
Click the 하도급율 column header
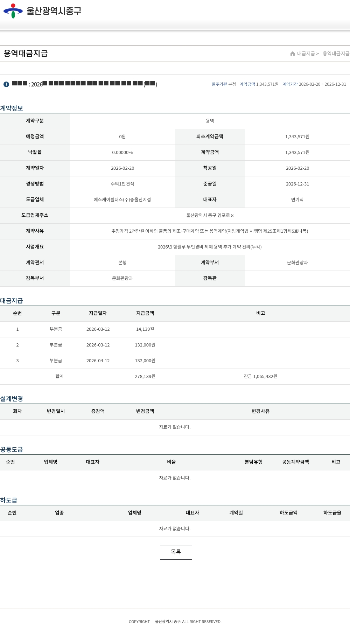332,513
